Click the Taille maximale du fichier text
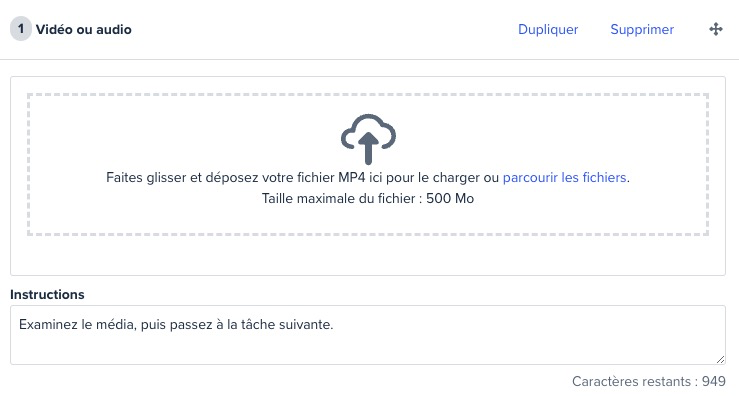Viewport: 739px width, 396px height. [368, 198]
